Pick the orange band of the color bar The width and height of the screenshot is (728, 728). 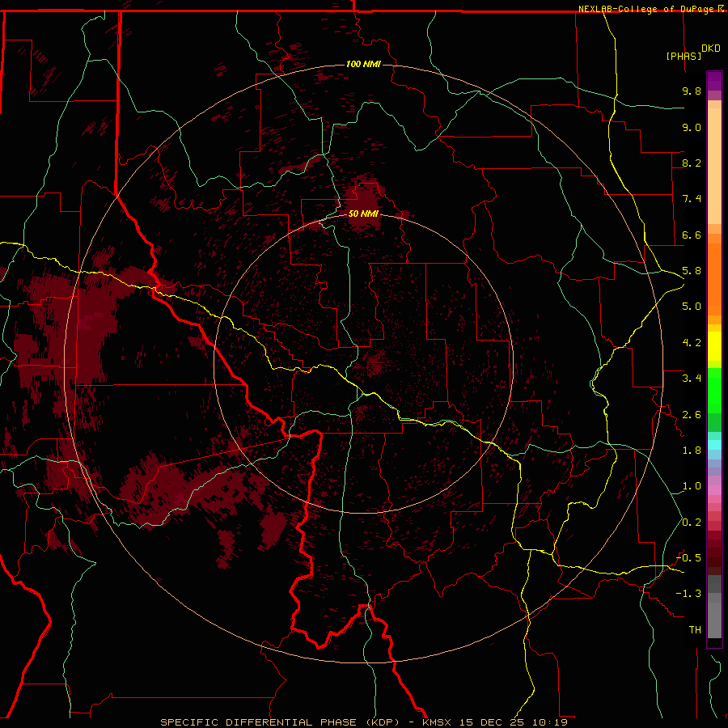(x=714, y=280)
